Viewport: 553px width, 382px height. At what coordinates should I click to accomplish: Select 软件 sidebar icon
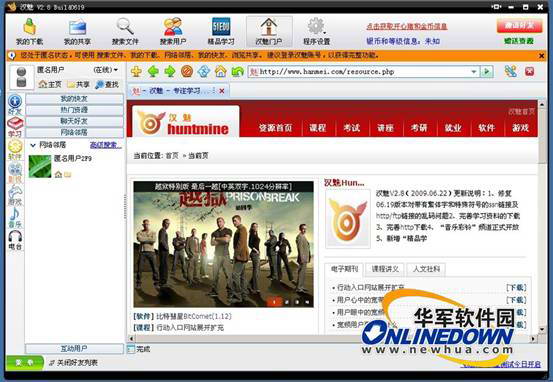(15, 150)
